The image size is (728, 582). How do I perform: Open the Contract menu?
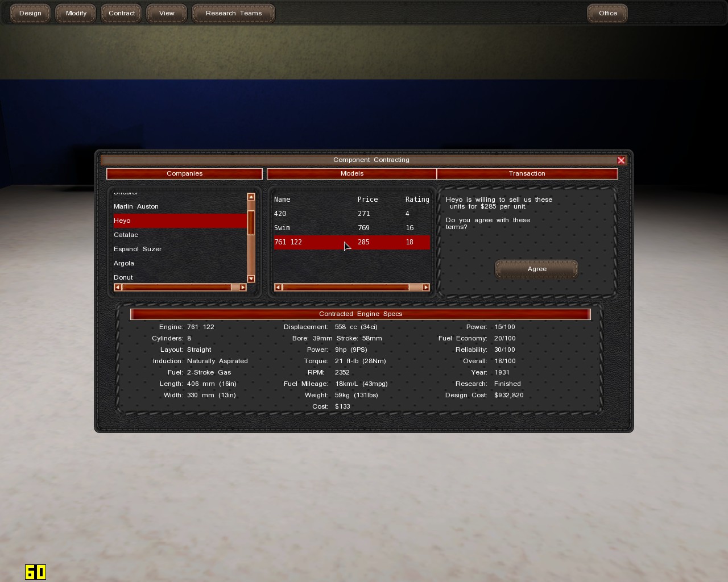tap(122, 13)
